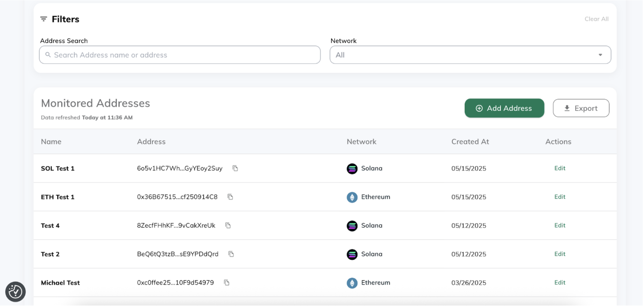The height and width of the screenshot is (307, 644).
Task: Copy the ETH Test 1 address
Action: tap(230, 197)
